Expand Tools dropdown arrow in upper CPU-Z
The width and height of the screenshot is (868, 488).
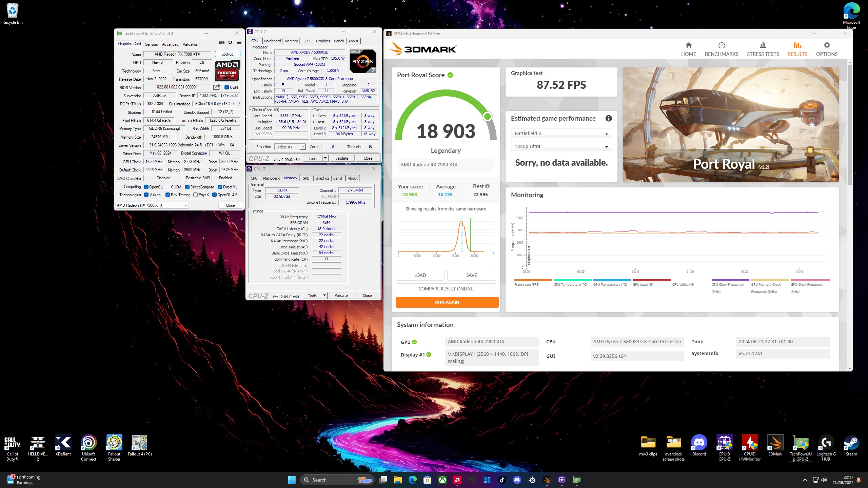pyautogui.click(x=325, y=158)
